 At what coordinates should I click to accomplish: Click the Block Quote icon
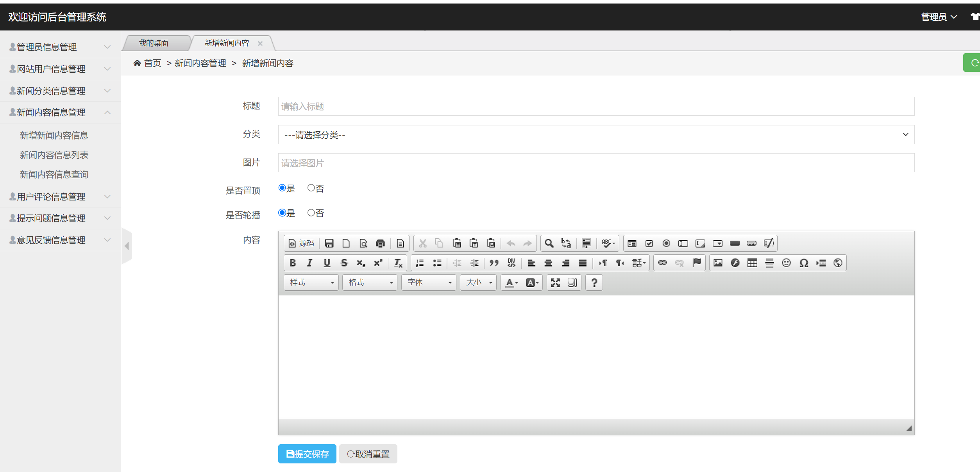(x=494, y=263)
